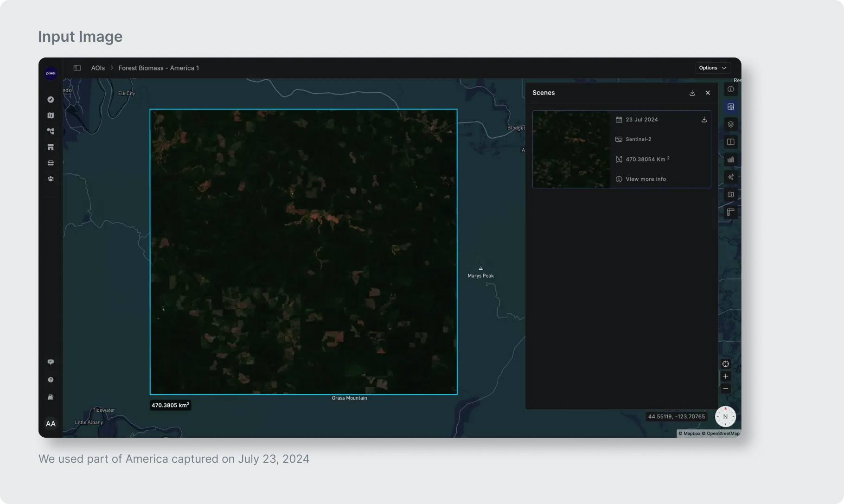Click the satellite imagery inside the AOI box
This screenshot has width=844, height=504.
(303, 252)
